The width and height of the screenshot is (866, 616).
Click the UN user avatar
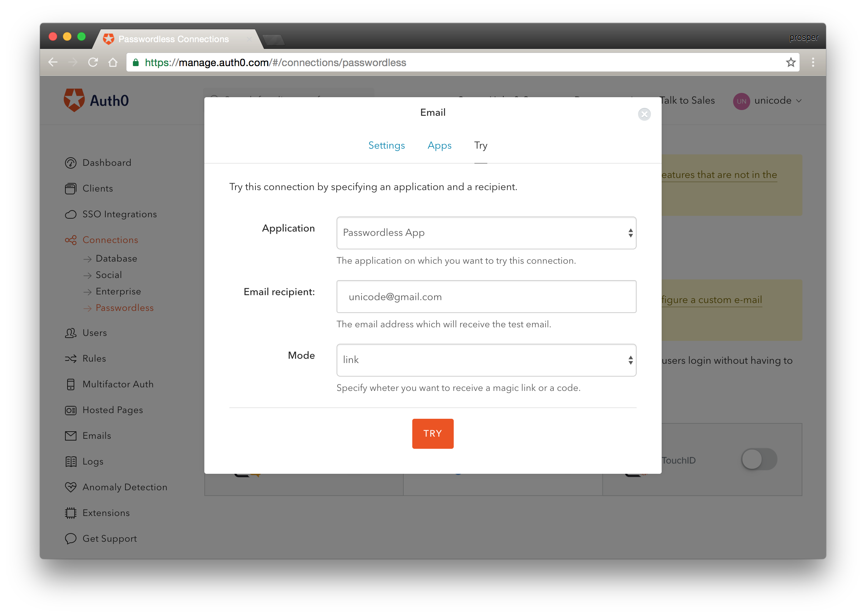pyautogui.click(x=741, y=101)
